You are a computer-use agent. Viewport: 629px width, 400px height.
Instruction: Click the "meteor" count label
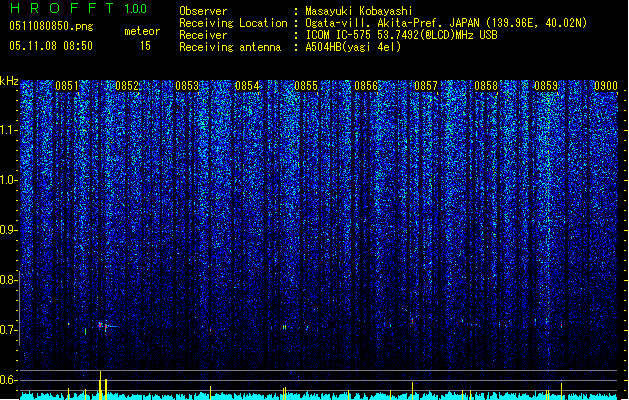coord(142,31)
